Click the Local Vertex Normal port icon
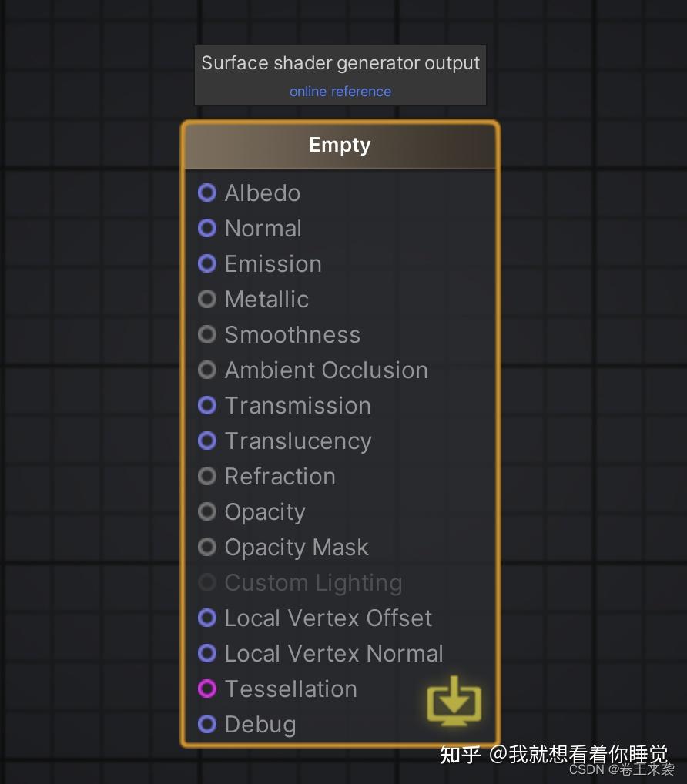The height and width of the screenshot is (784, 687). point(206,653)
